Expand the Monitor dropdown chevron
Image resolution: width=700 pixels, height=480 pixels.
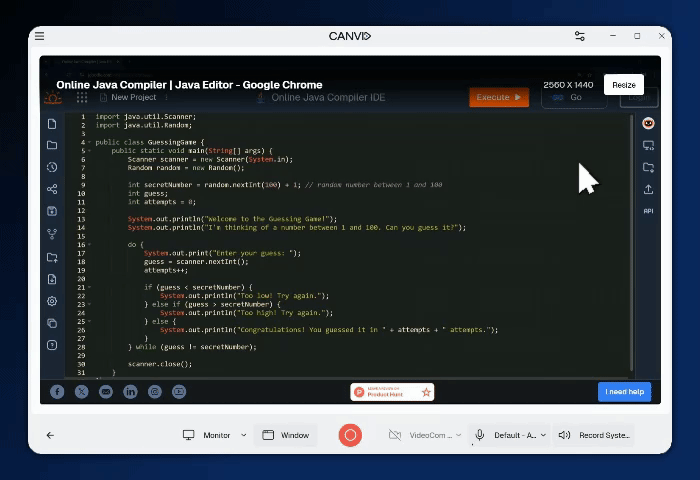tap(243, 435)
